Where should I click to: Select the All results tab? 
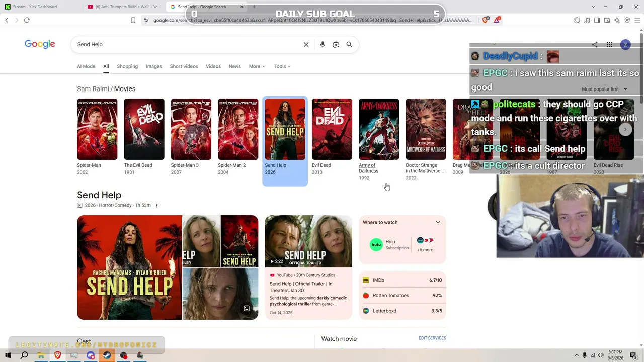tap(106, 66)
